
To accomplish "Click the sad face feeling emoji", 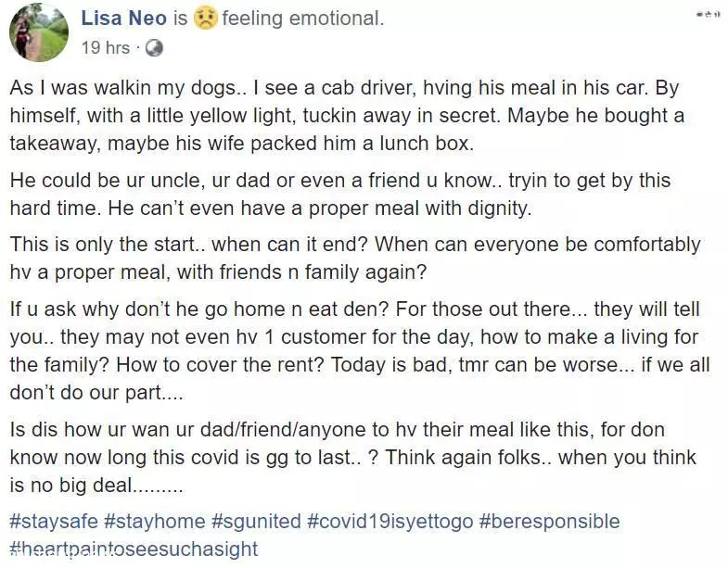I will (x=205, y=19).
